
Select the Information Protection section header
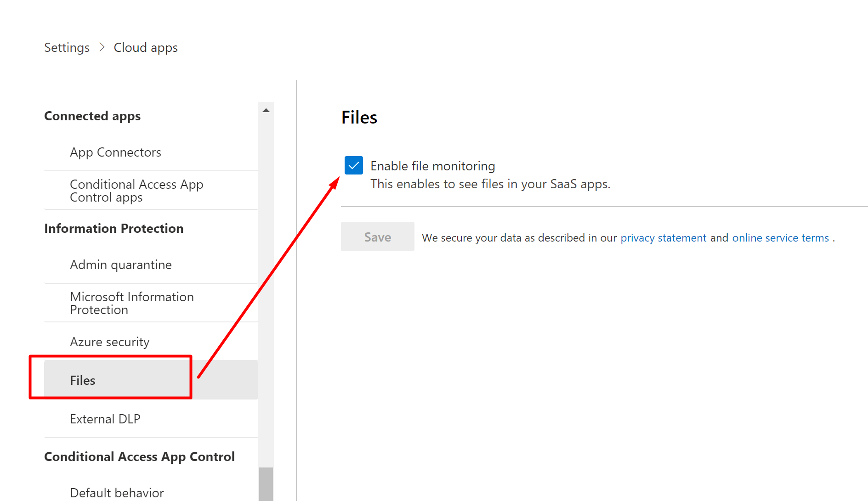[x=113, y=229]
